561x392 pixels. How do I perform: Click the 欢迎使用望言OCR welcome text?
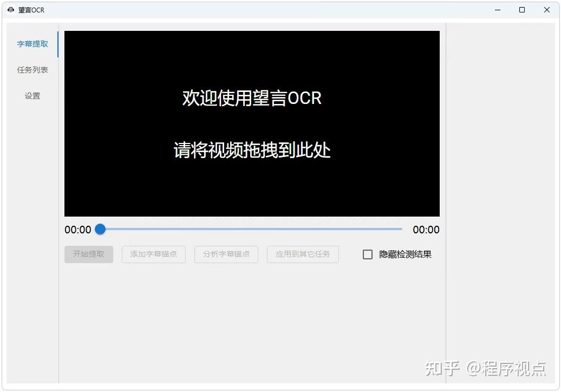click(x=252, y=98)
